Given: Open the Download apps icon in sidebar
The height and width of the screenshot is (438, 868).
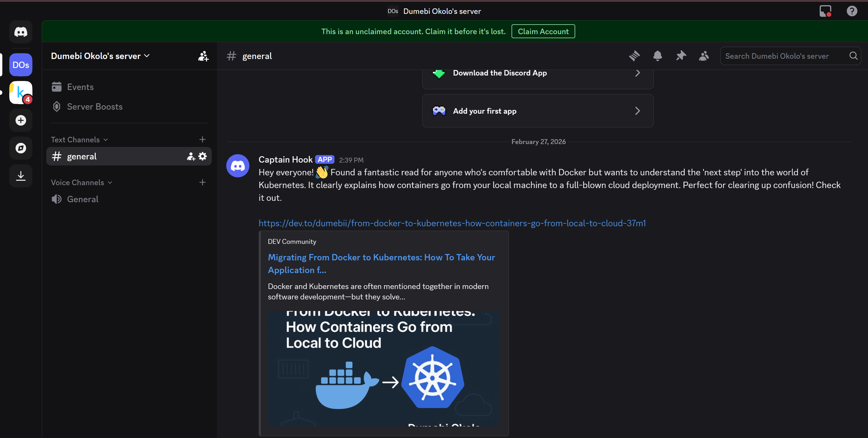Looking at the screenshot, I should click(21, 176).
